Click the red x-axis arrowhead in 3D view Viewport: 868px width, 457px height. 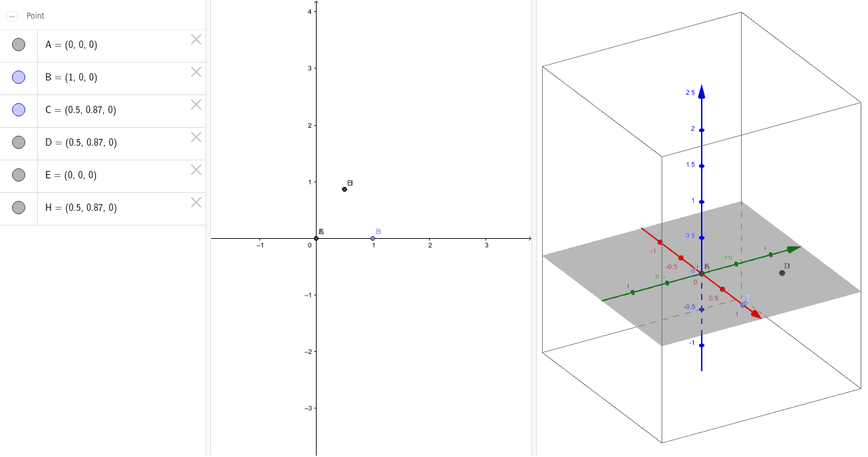(758, 313)
